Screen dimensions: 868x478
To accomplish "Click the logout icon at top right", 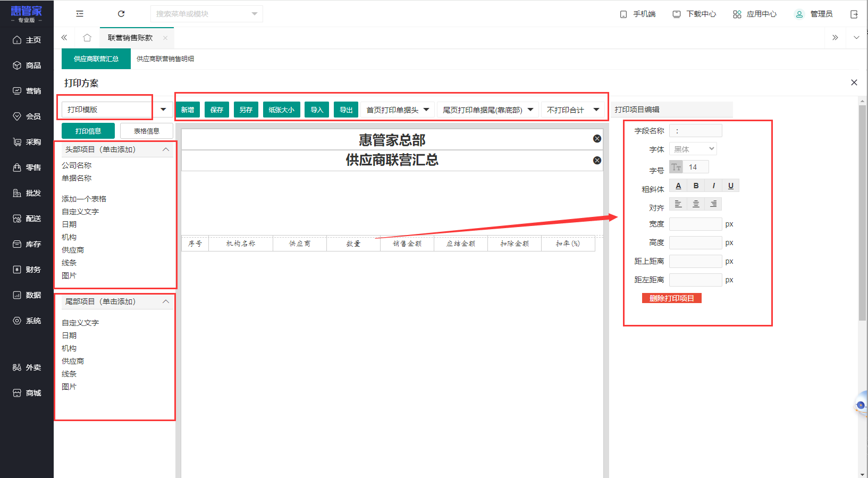I will (854, 14).
